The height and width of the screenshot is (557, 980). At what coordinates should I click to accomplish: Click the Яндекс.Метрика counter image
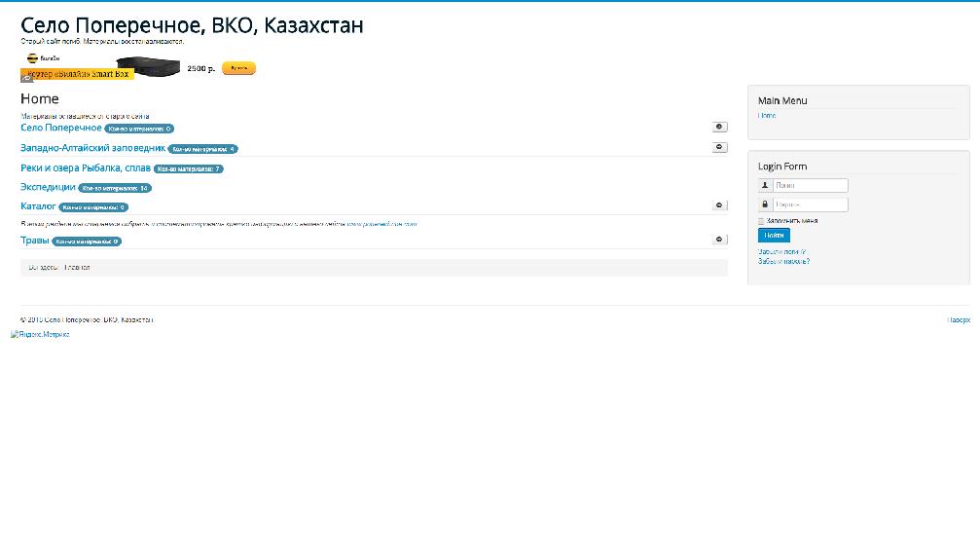click(x=40, y=334)
